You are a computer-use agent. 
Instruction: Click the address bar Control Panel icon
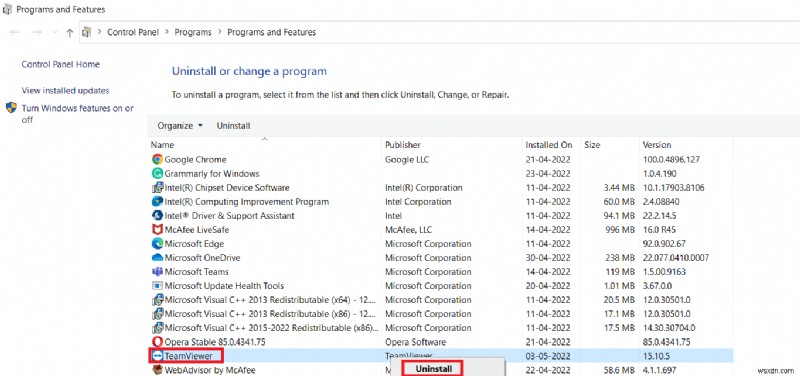click(x=87, y=32)
